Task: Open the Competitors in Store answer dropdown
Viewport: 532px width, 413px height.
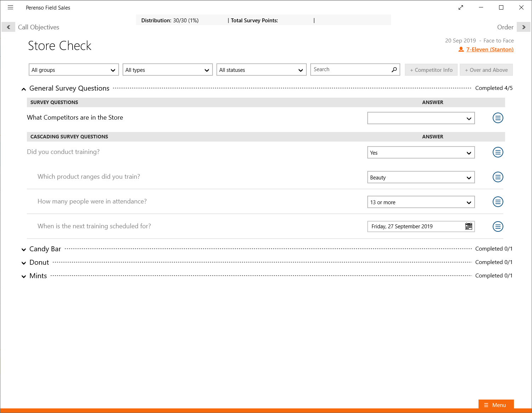Action: tap(421, 118)
